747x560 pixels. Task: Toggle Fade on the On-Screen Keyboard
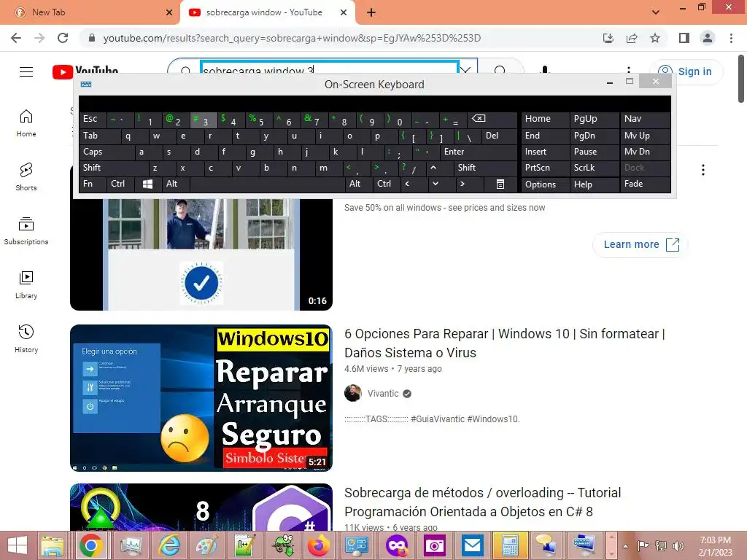tap(646, 184)
